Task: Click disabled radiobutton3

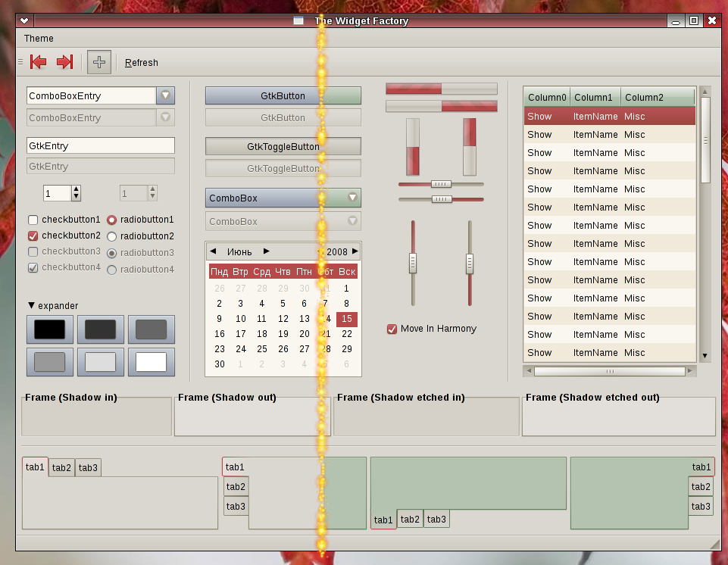Action: click(x=111, y=253)
